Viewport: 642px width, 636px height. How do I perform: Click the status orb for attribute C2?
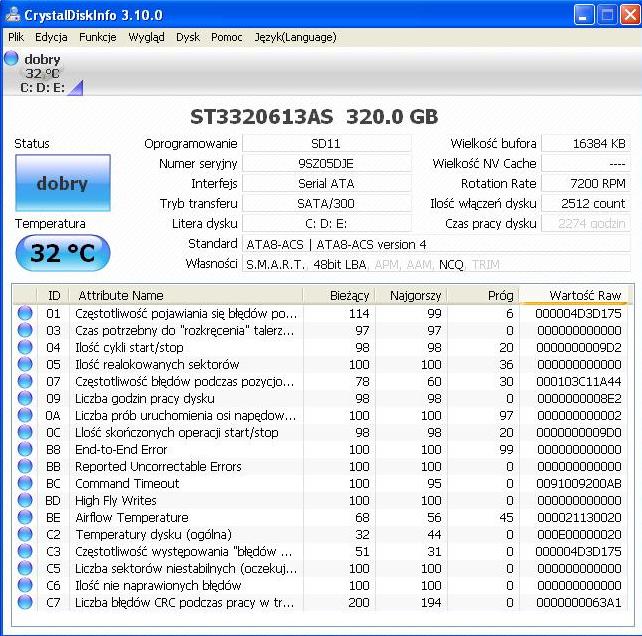point(25,534)
